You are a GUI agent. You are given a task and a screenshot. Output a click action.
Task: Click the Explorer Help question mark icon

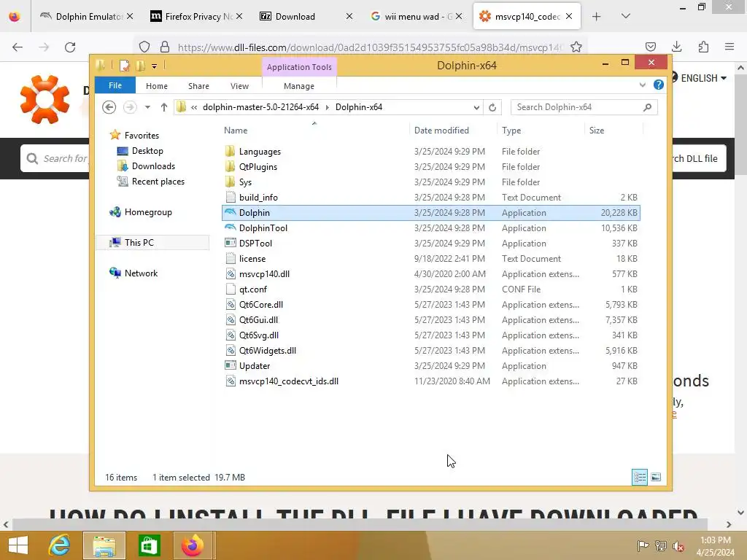click(x=659, y=85)
